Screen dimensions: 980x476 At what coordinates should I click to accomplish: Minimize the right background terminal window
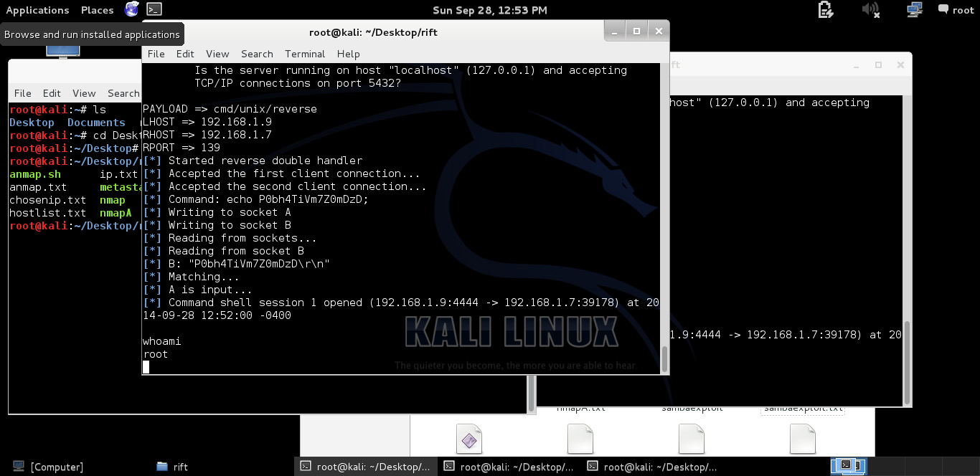pos(857,65)
